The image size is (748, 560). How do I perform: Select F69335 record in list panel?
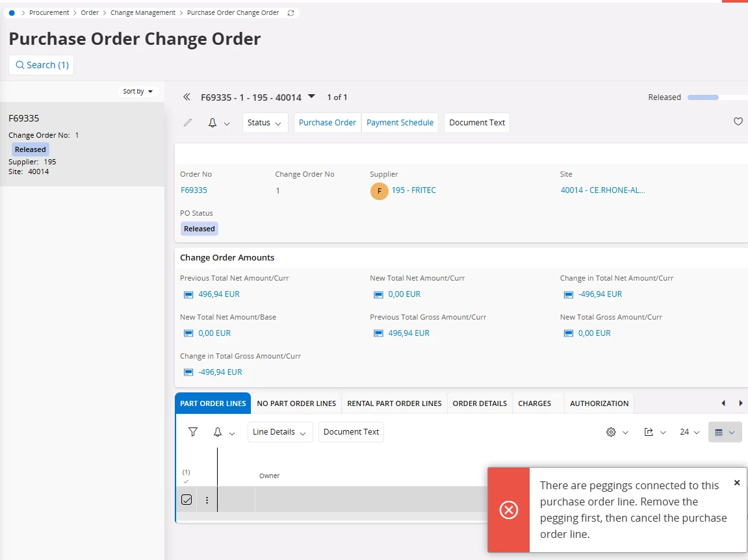tap(82, 144)
